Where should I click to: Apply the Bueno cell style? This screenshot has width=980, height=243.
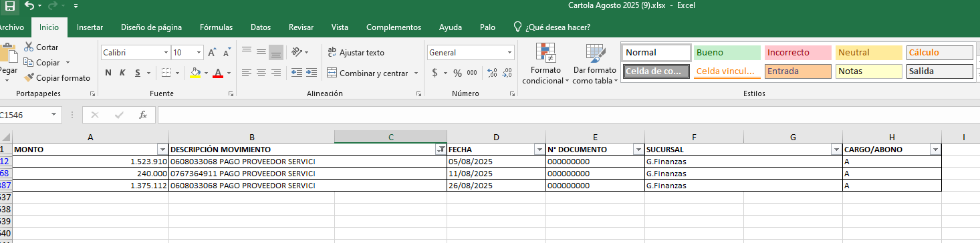tap(727, 53)
